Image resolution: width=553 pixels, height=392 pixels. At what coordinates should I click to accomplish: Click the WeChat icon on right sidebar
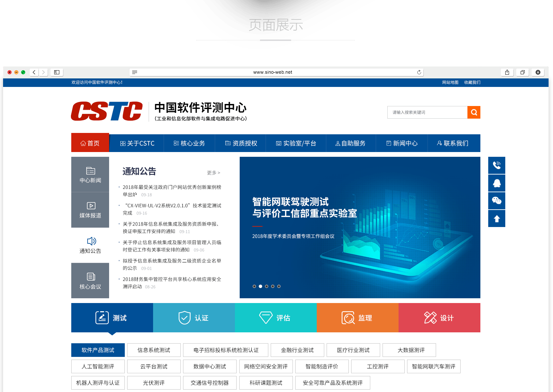coord(496,201)
